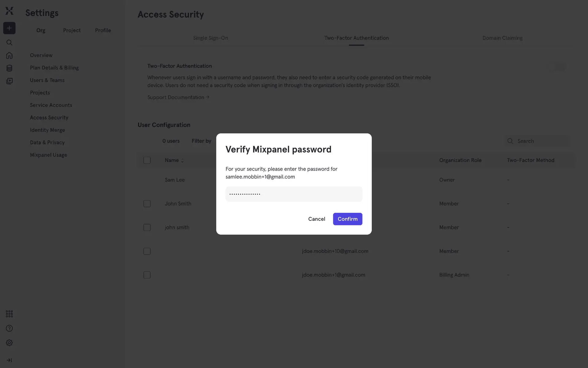
Task: Open the settings gear icon
Action: coord(9,343)
